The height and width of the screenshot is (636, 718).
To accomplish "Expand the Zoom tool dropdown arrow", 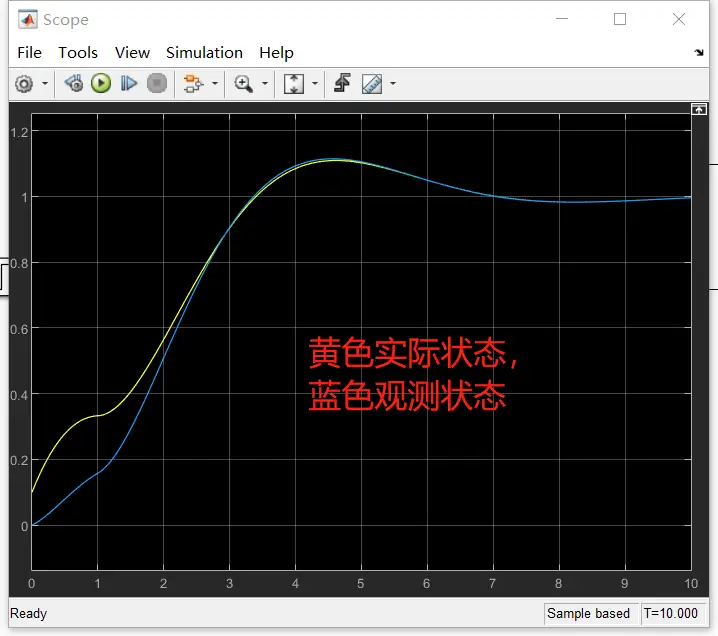I will click(265, 84).
